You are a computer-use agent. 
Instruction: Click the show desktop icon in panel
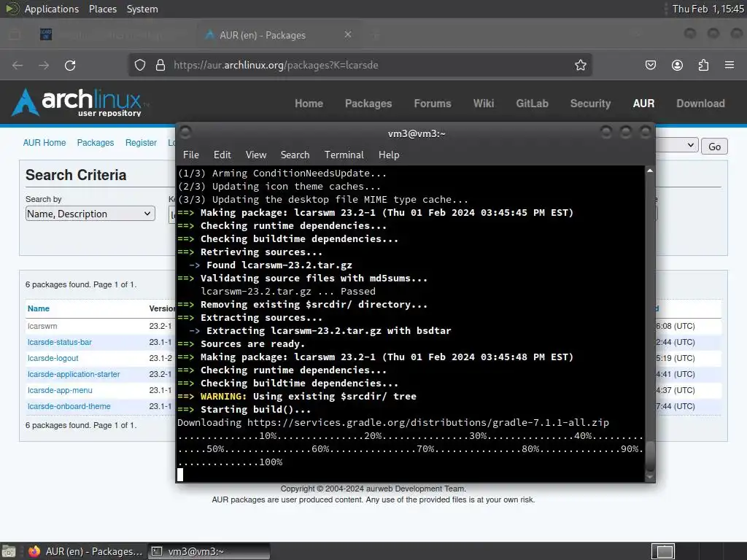tap(9, 551)
